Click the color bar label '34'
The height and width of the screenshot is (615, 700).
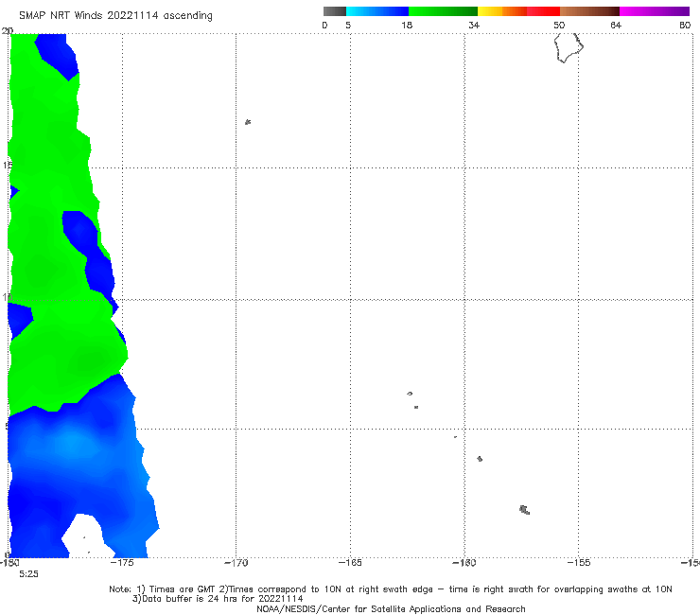pyautogui.click(x=474, y=25)
